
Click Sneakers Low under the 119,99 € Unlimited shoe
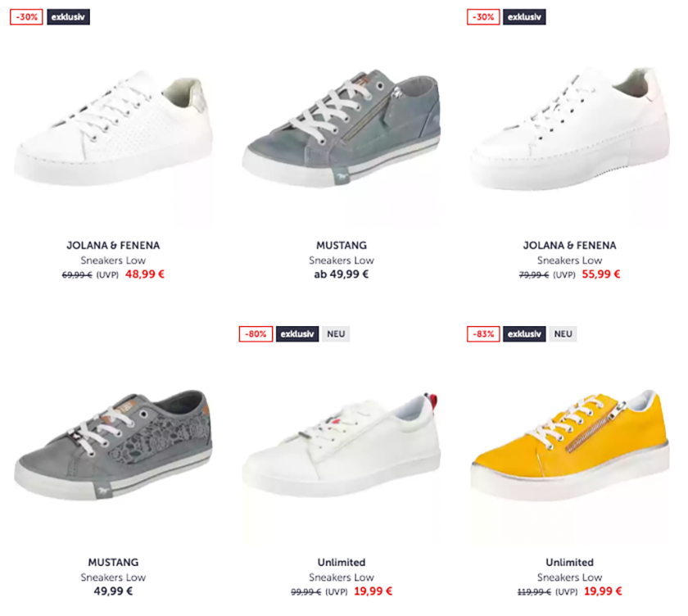[x=569, y=577]
